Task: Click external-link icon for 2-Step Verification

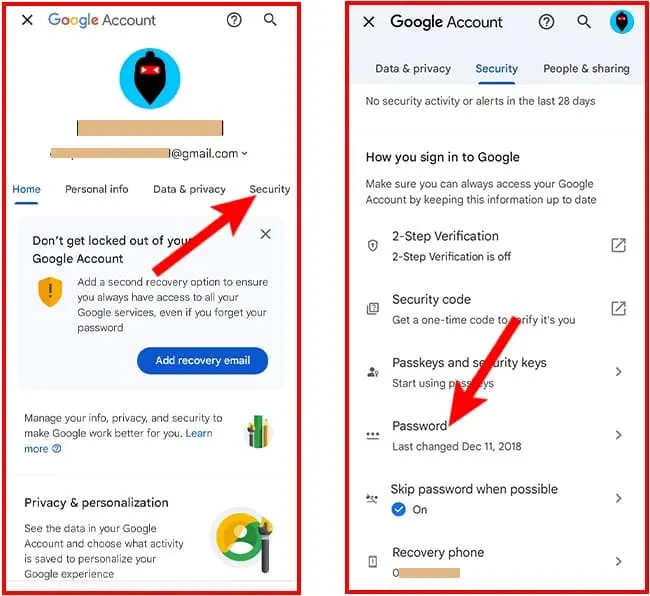Action: (618, 245)
